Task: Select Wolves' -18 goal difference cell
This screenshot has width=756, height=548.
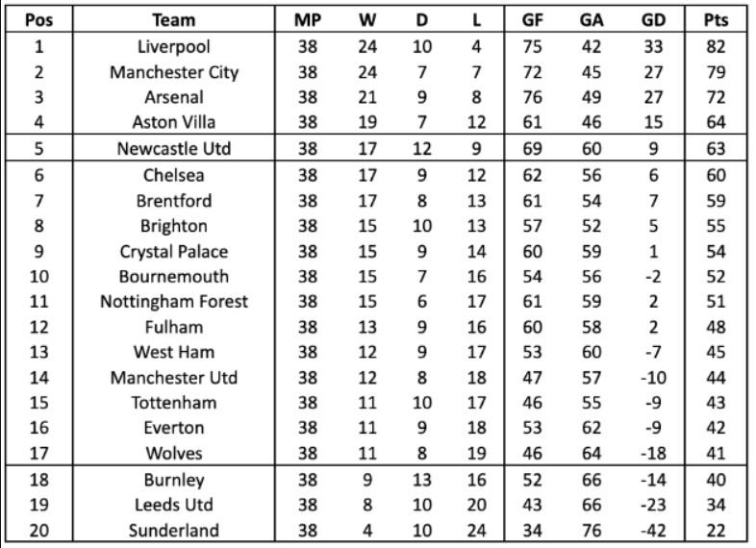Action: [652, 453]
